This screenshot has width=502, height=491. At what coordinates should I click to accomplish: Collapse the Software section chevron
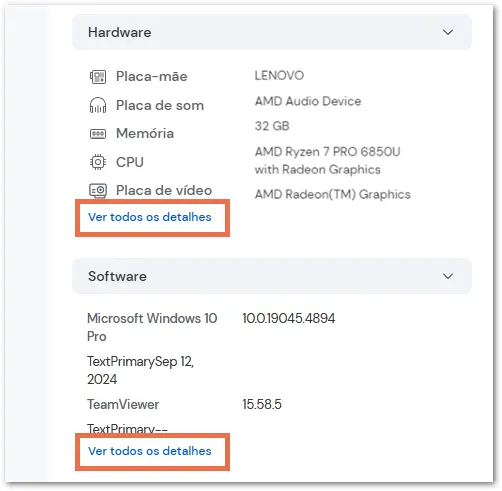pos(448,276)
